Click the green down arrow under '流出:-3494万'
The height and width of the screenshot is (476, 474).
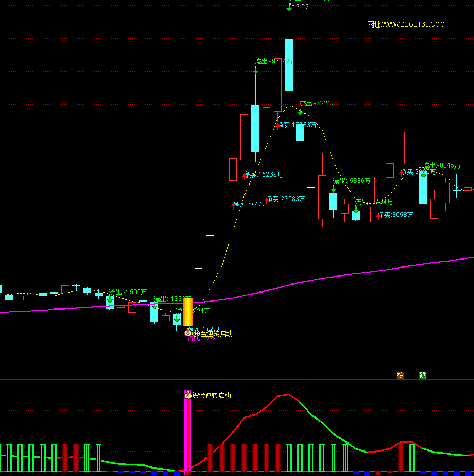pyautogui.click(x=356, y=210)
